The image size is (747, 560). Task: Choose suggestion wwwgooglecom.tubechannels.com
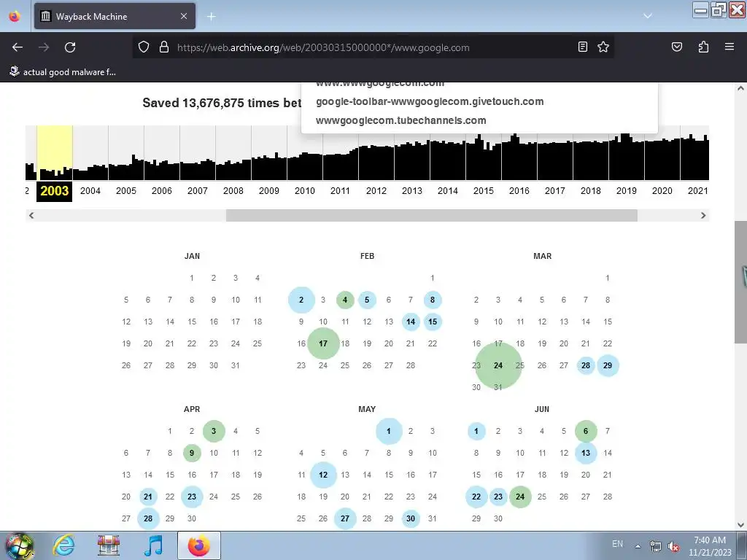tap(400, 120)
